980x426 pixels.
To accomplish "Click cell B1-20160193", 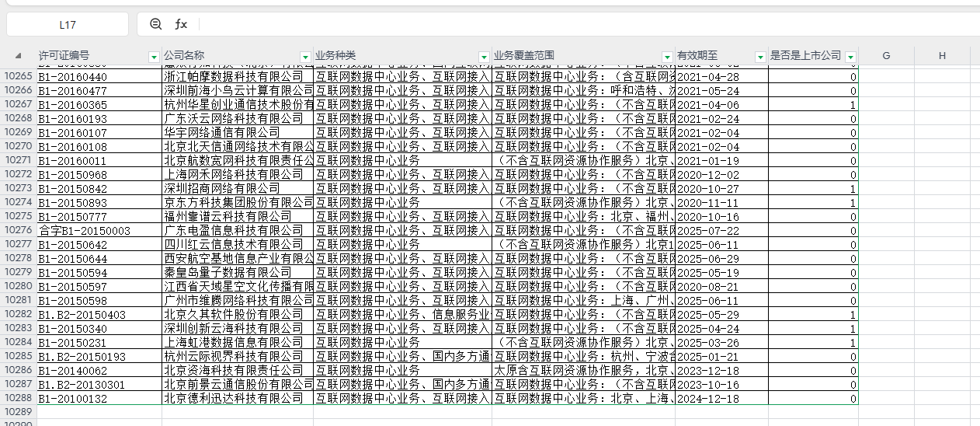I will click(99, 119).
